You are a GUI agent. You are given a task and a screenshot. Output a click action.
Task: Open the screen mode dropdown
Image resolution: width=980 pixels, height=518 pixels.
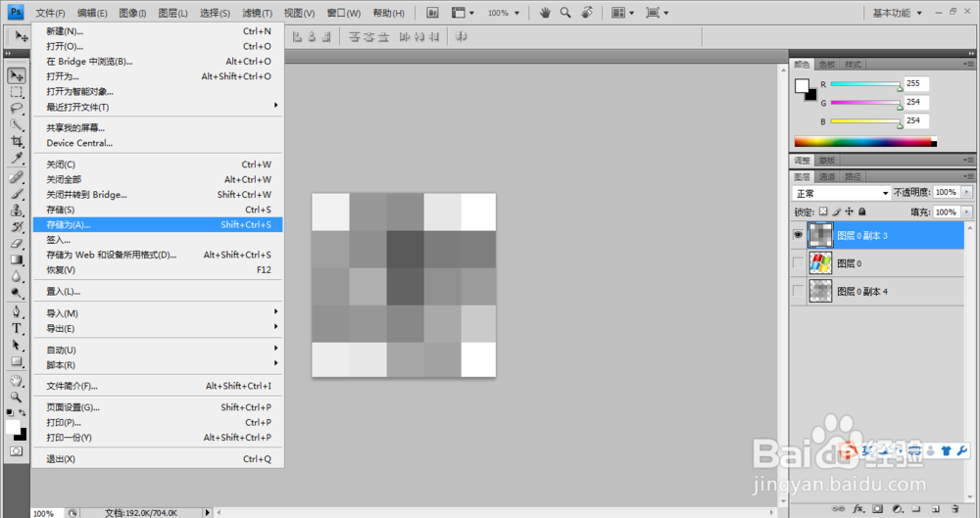click(657, 13)
